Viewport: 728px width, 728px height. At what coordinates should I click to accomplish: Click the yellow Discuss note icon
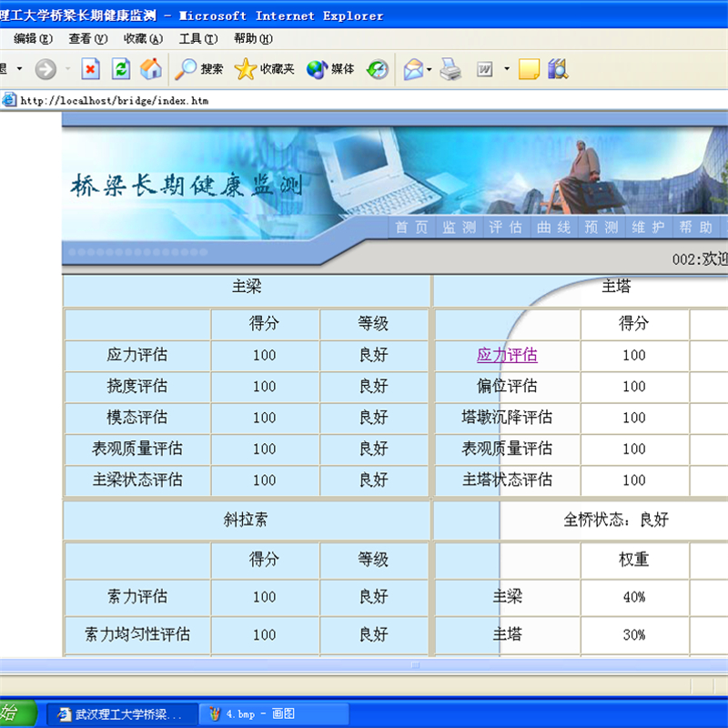coord(529,69)
